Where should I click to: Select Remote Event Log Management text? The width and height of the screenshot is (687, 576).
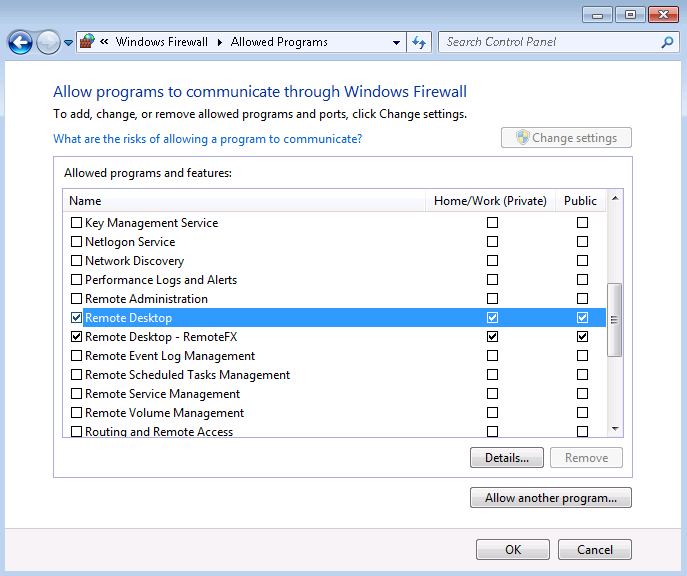coord(170,356)
